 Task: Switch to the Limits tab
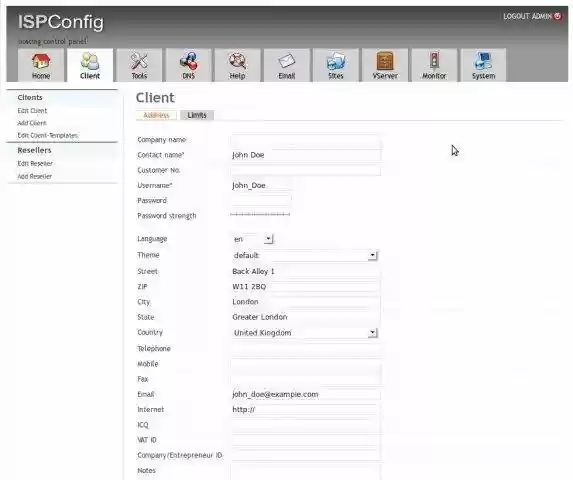[197, 115]
